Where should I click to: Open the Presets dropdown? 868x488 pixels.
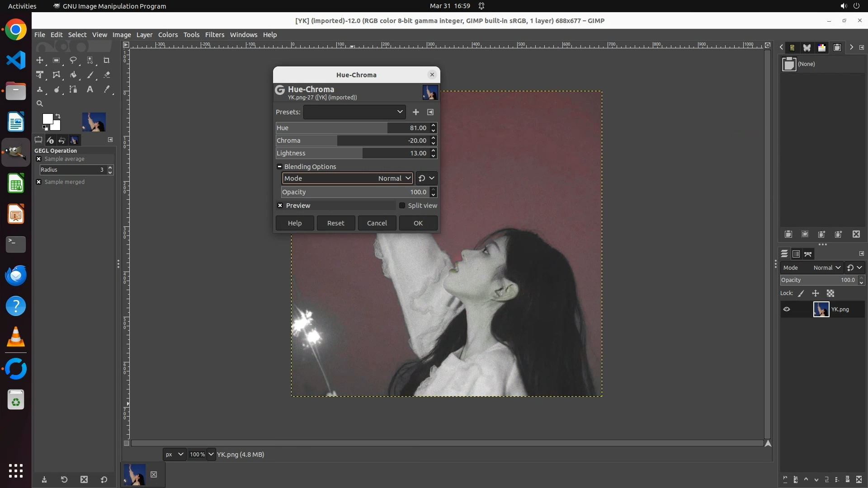354,112
